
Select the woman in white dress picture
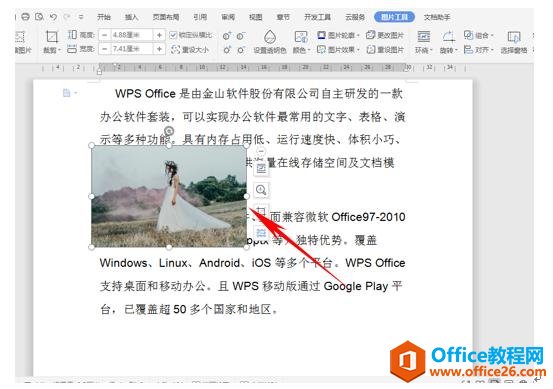pos(169,196)
